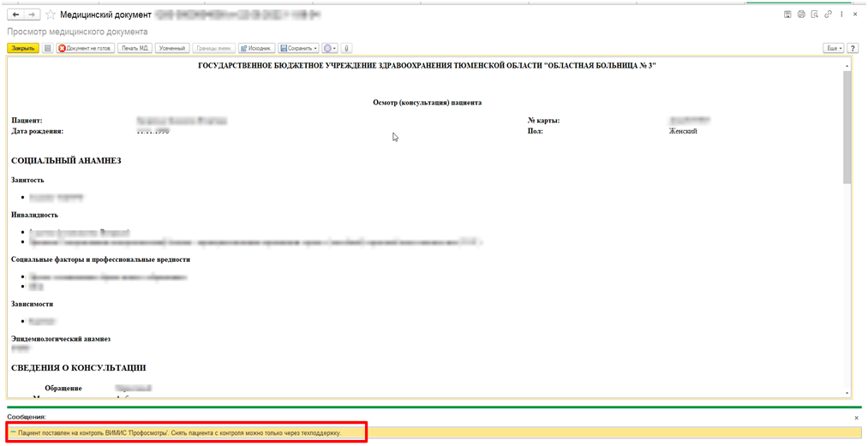Click the forward navigation arrow
868x446 pixels.
point(31,15)
